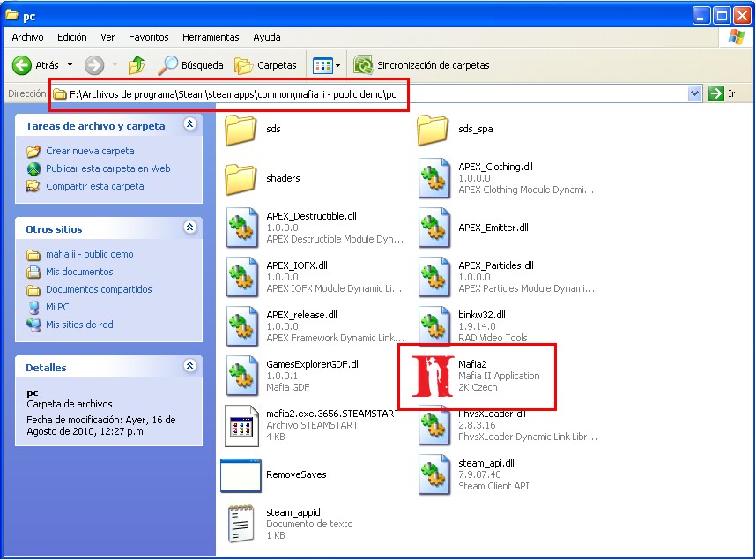This screenshot has width=756, height=560.
Task: Open the Ver menu
Action: click(107, 37)
